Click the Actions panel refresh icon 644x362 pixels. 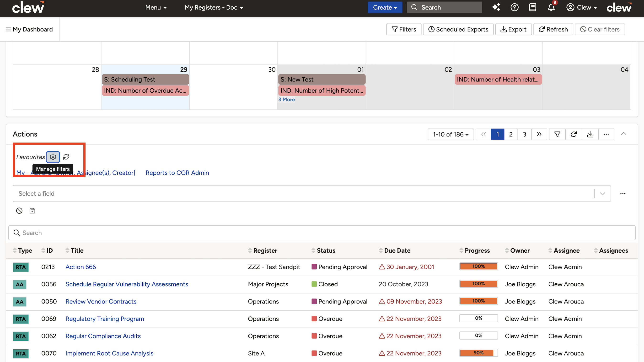coord(574,134)
